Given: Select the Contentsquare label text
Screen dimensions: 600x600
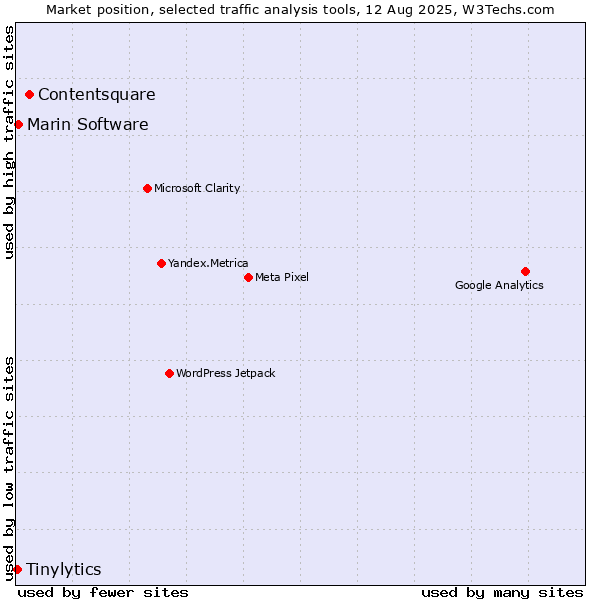Looking at the screenshot, I should 97,95.
